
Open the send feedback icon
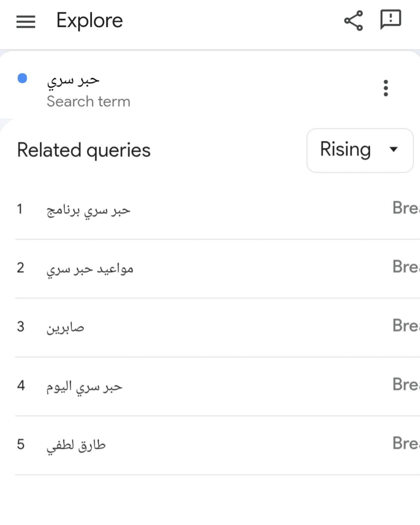390,20
